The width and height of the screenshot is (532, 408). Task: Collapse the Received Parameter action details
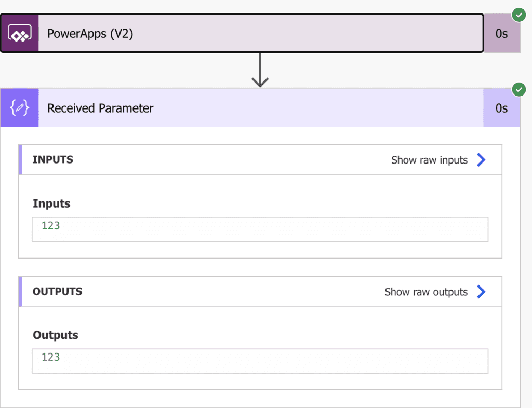click(x=208, y=107)
